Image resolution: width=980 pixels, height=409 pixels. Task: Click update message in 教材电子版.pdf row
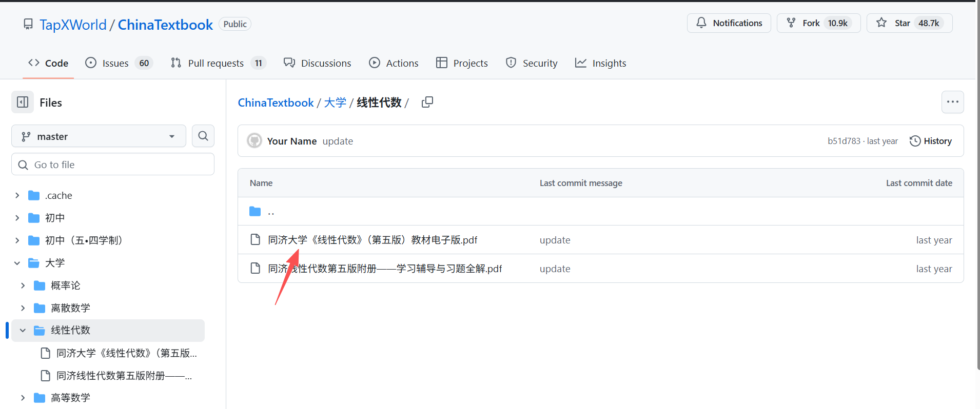(555, 240)
